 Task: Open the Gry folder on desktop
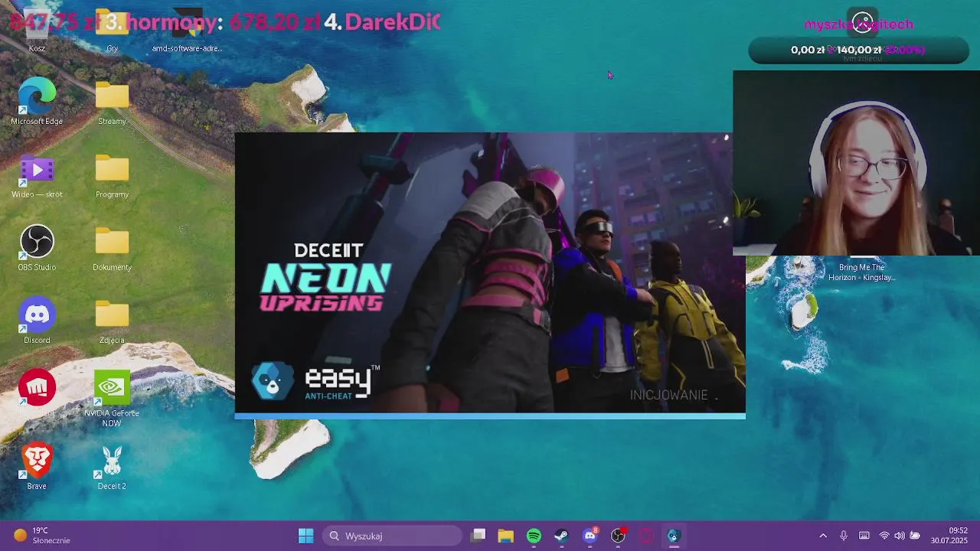click(112, 29)
